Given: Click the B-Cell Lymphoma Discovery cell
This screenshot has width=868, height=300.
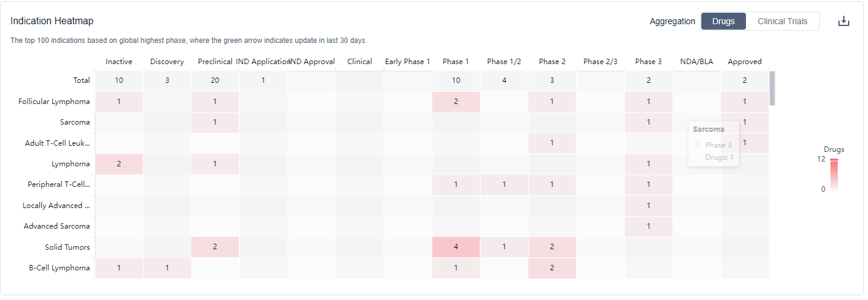Looking at the screenshot, I should point(167,268).
